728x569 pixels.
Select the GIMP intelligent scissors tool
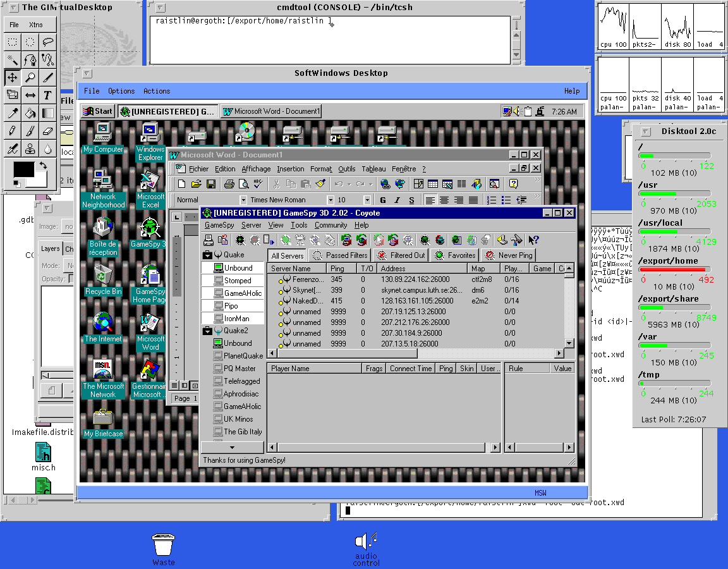coord(47,59)
